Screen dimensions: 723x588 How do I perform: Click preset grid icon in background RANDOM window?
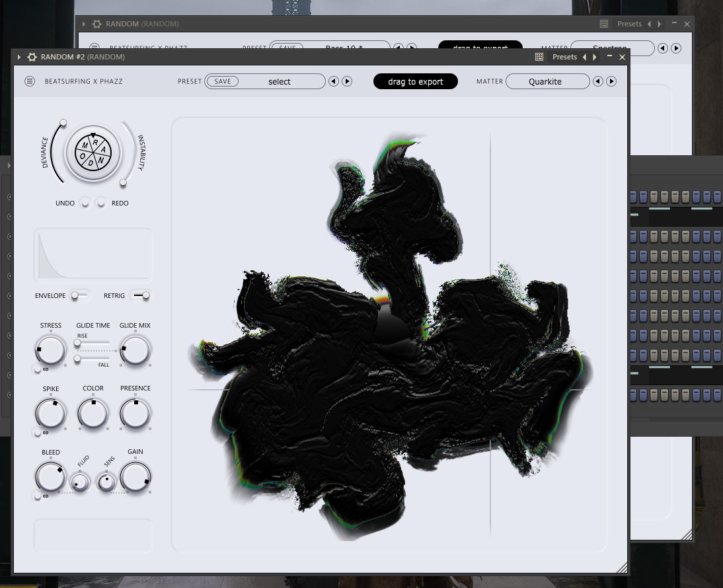coord(604,24)
